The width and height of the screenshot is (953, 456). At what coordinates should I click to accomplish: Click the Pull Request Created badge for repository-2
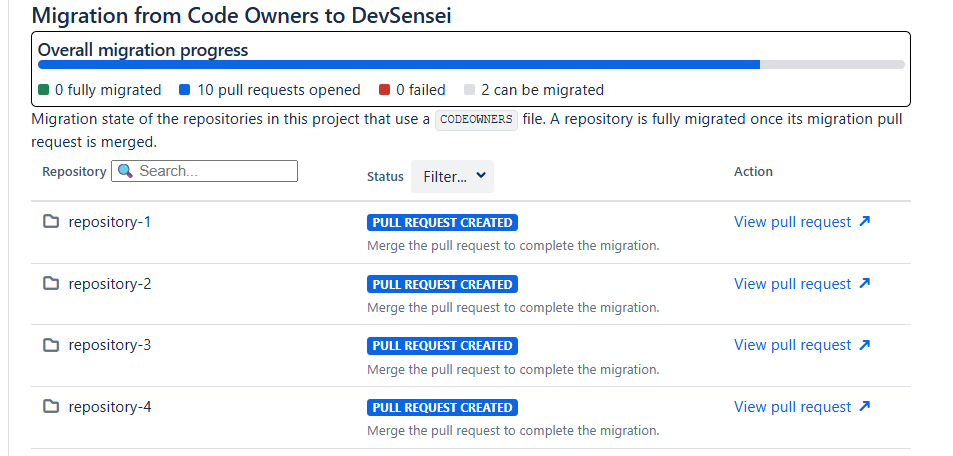[442, 285]
